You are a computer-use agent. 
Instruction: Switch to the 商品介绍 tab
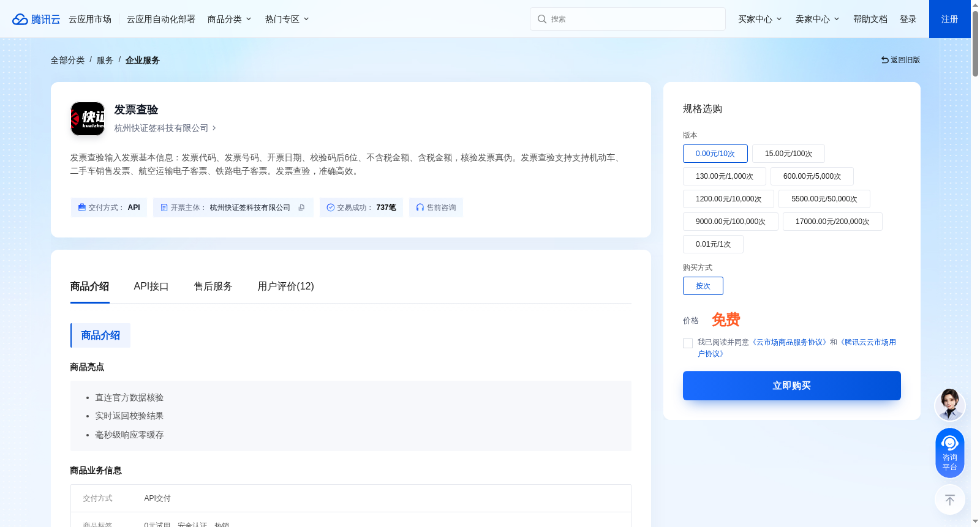coord(89,286)
